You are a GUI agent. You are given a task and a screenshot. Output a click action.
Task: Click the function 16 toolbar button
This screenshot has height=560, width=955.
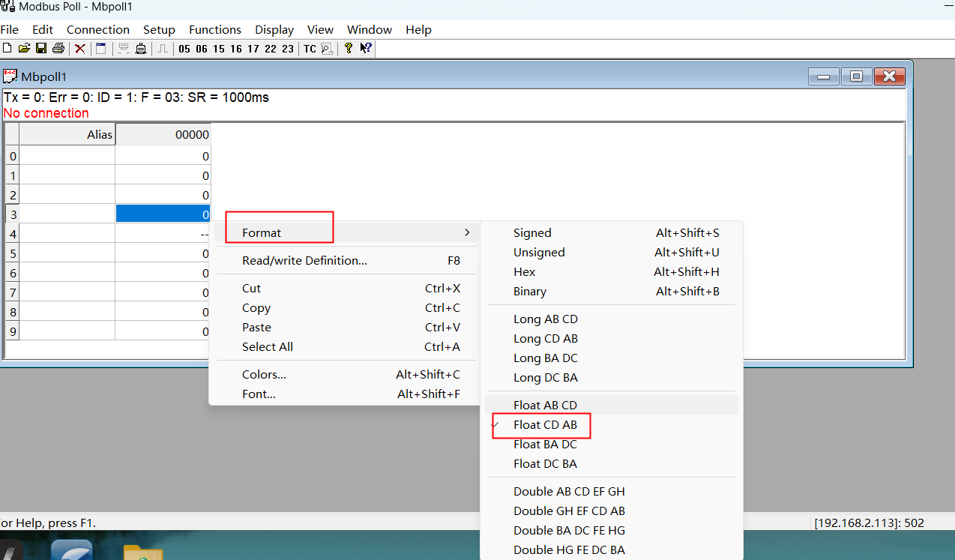(236, 49)
